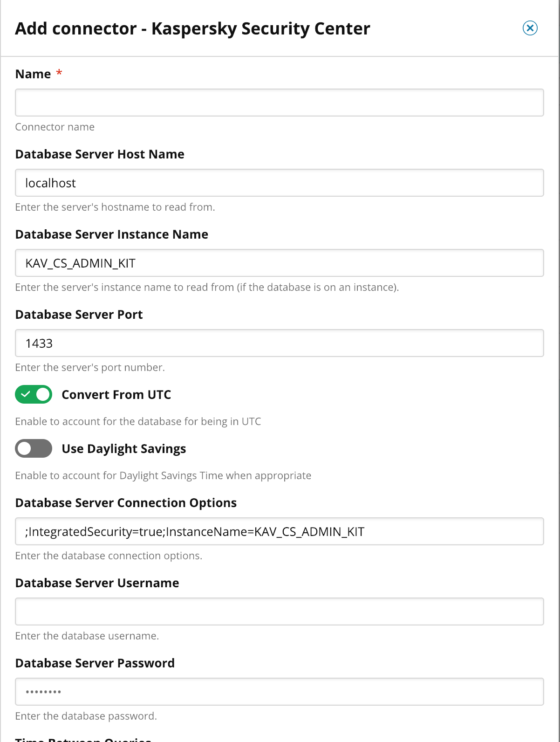Disable the Convert From UTC switch
560x742 pixels.
click(x=34, y=394)
